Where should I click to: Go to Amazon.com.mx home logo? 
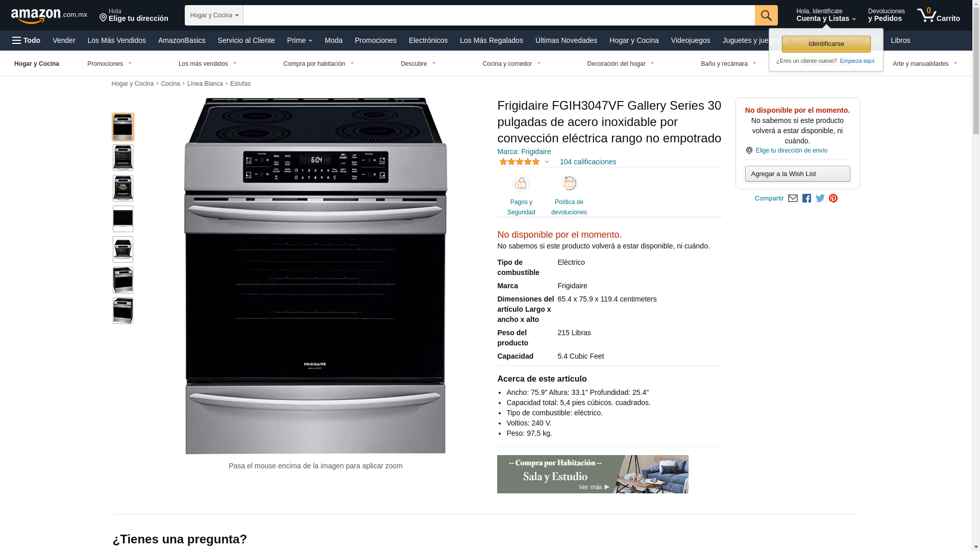coord(49,16)
